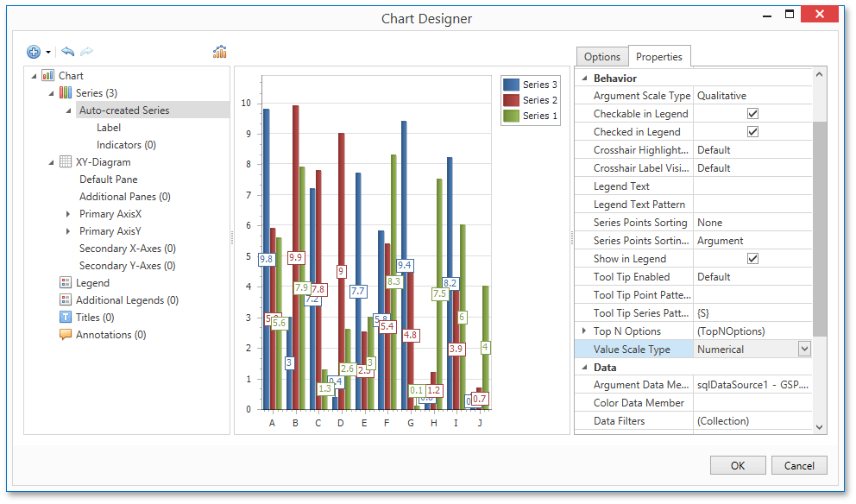Click the Cancel button
This screenshot has width=856, height=504.
click(x=799, y=465)
